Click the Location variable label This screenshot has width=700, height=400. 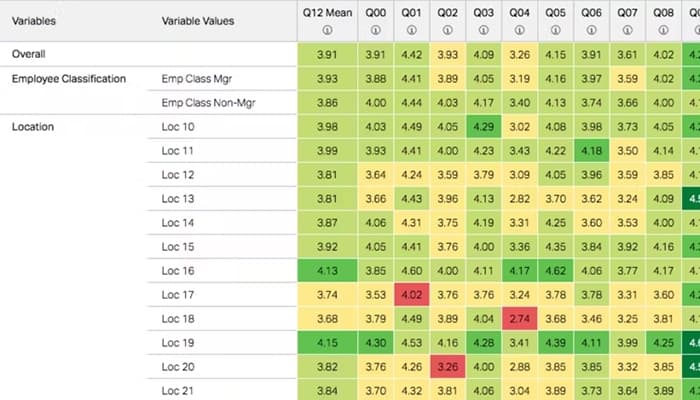[x=33, y=127]
